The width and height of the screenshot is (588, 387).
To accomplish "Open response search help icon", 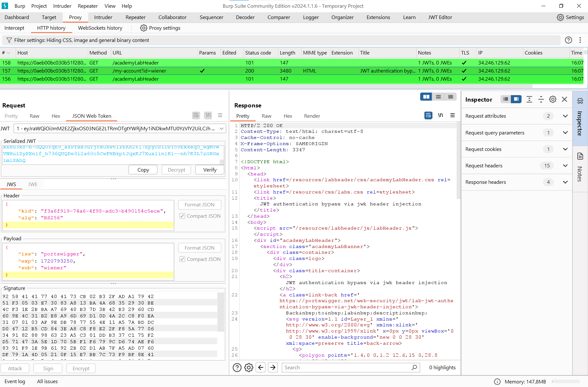I will 237,368.
